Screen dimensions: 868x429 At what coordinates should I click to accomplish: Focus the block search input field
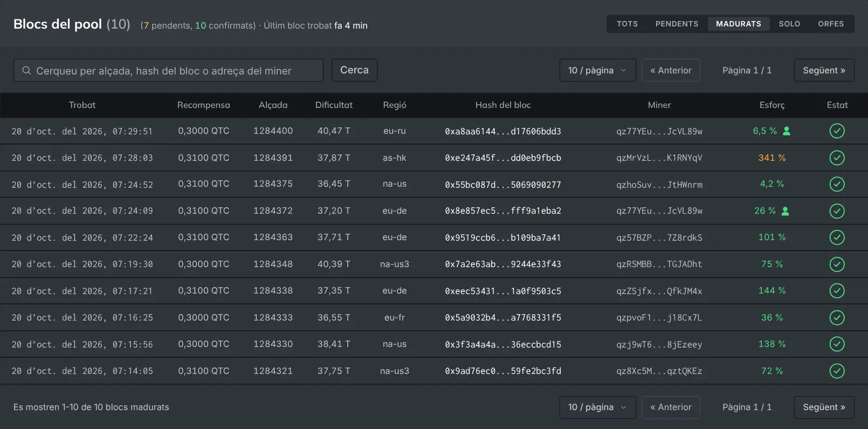[x=168, y=70]
